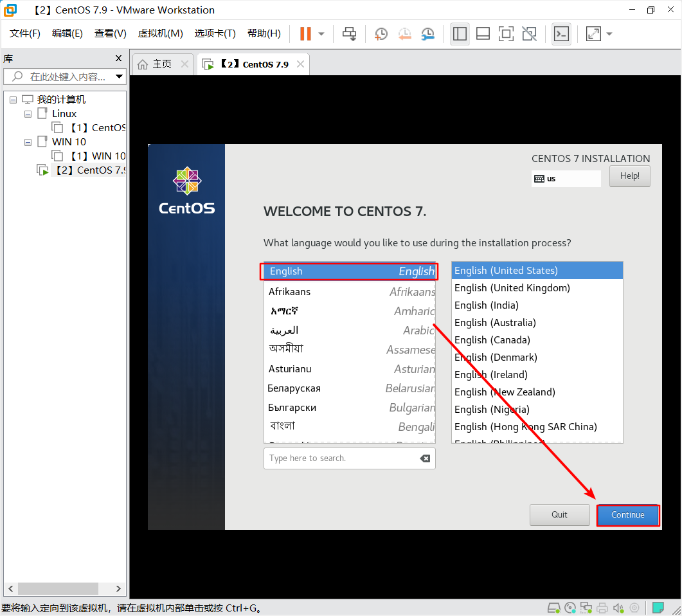This screenshot has width=682, height=616.
Task: Select Belarusian language
Action: tap(349, 388)
